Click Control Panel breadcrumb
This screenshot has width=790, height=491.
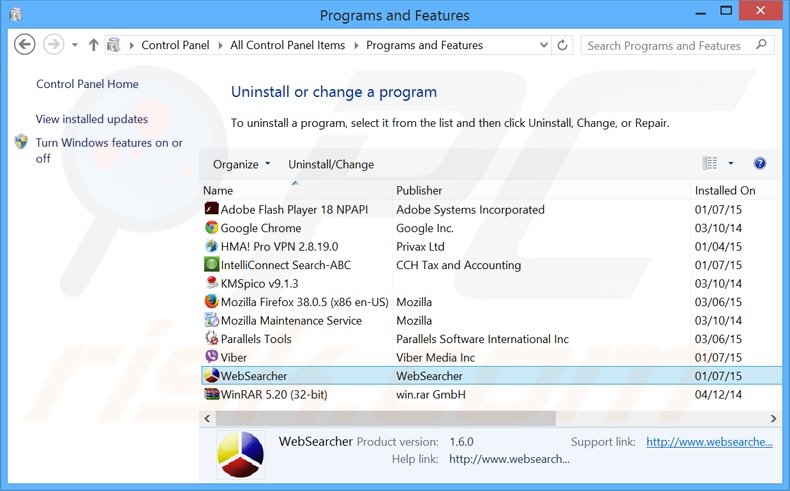(175, 45)
